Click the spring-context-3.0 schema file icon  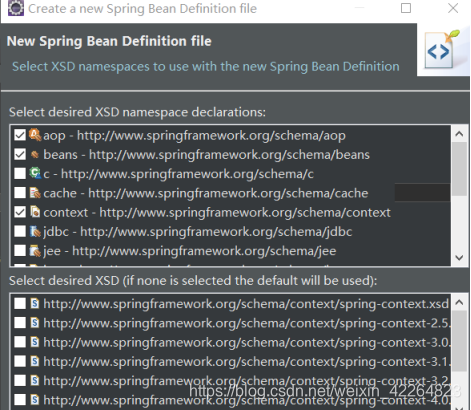35,342
